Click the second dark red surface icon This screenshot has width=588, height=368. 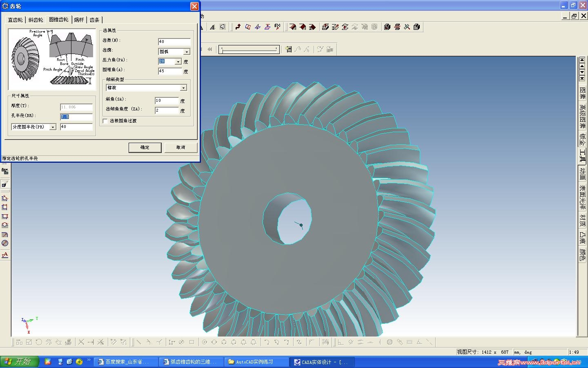tap(303, 27)
